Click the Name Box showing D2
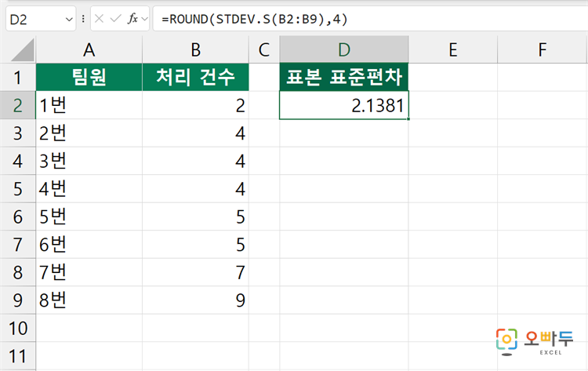Screen dimensions: 588x371 (x=41, y=19)
